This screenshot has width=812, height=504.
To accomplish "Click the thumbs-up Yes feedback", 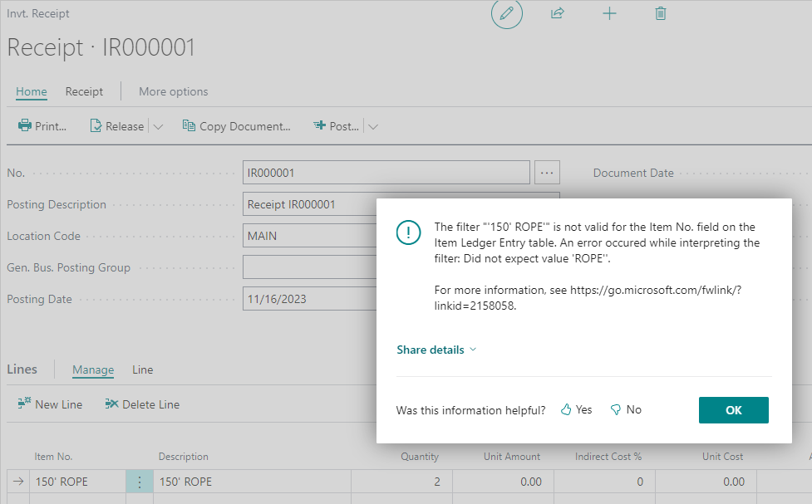I will (x=576, y=410).
